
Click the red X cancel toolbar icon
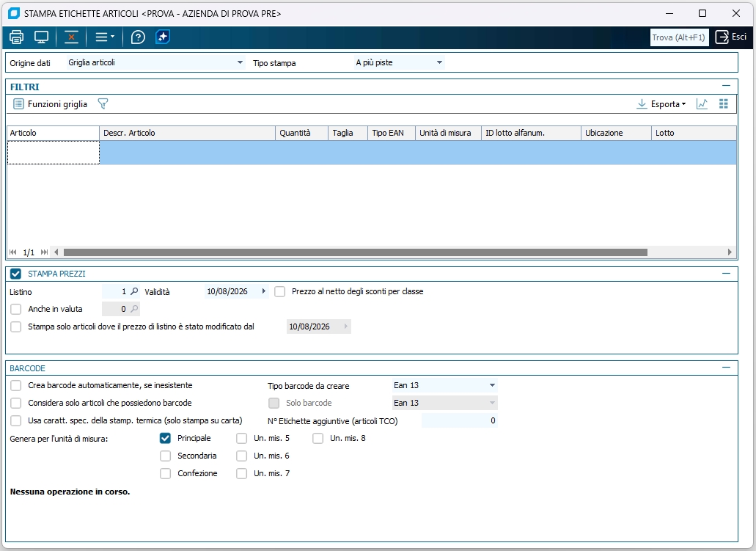coord(71,37)
